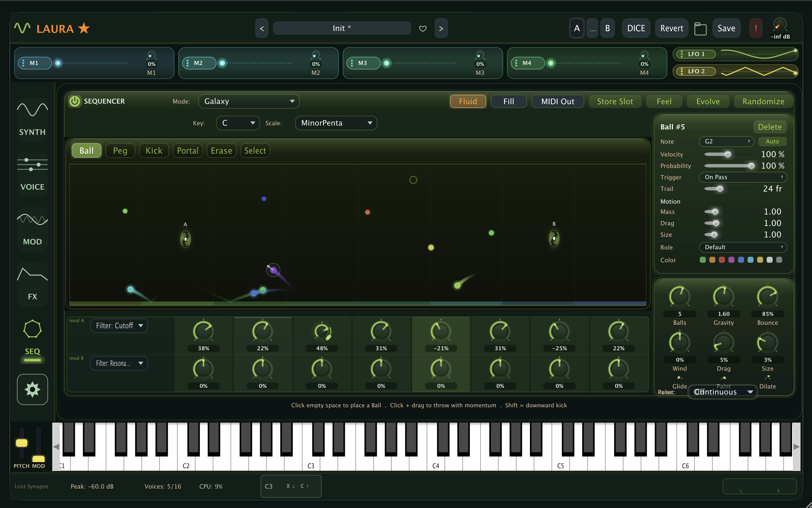
Task: Save the current preset
Action: coord(726,28)
